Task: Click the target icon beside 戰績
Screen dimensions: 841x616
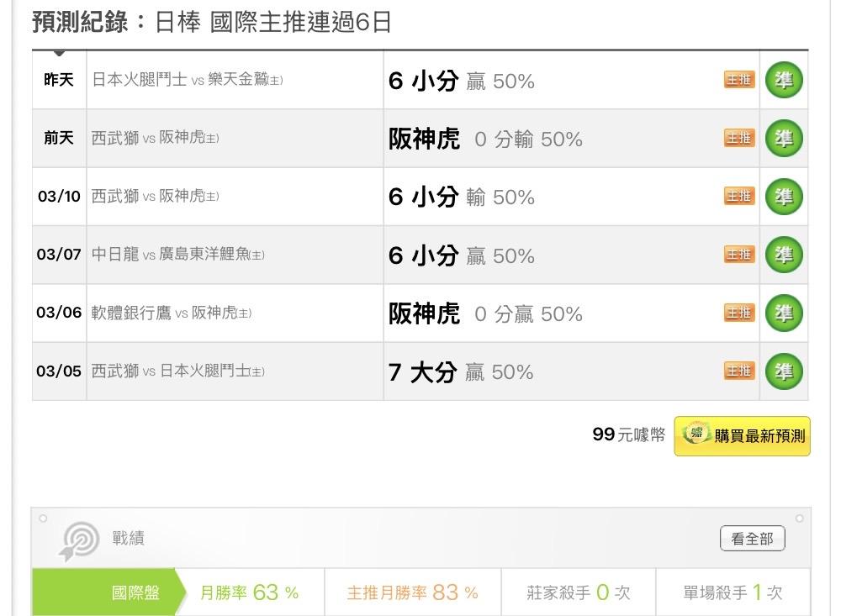Action: pyautogui.click(x=78, y=540)
